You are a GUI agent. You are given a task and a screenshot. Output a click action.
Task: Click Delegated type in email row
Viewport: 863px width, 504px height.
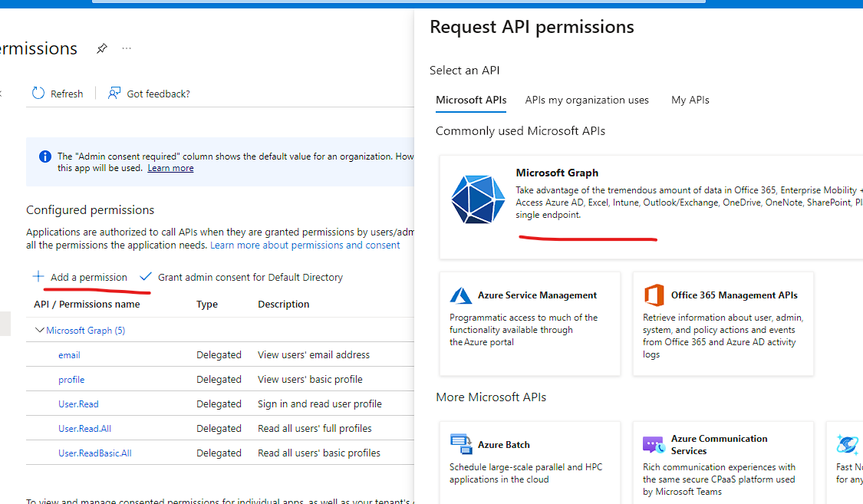(x=219, y=355)
